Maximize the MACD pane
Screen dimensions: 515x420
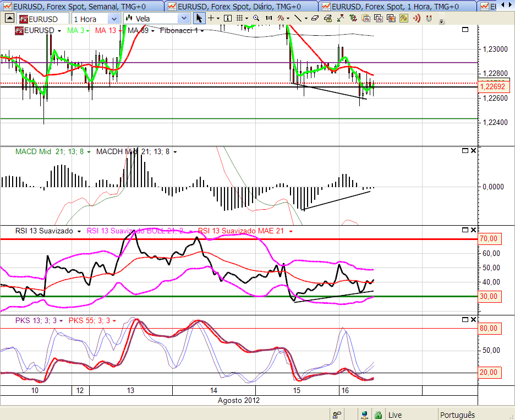point(465,150)
